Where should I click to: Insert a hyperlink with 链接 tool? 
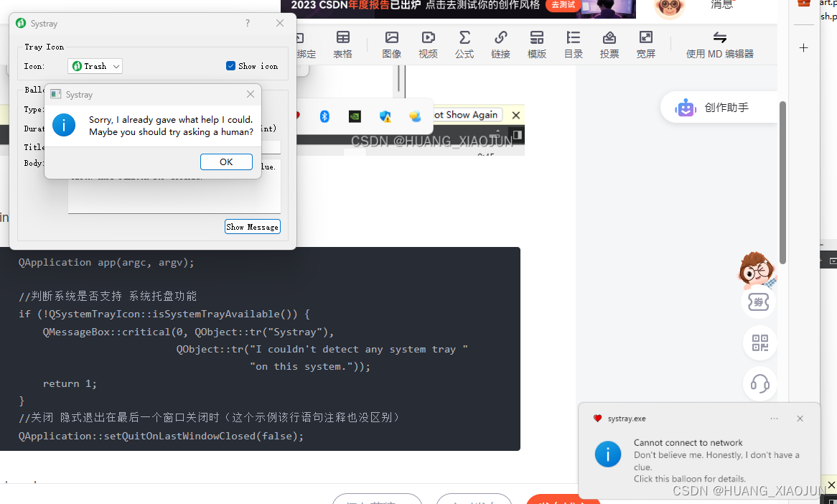point(501,45)
